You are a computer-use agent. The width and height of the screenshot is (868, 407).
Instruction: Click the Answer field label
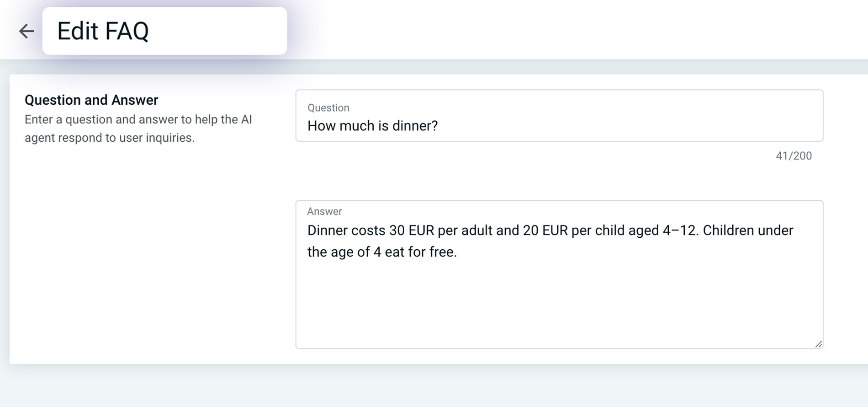324,211
